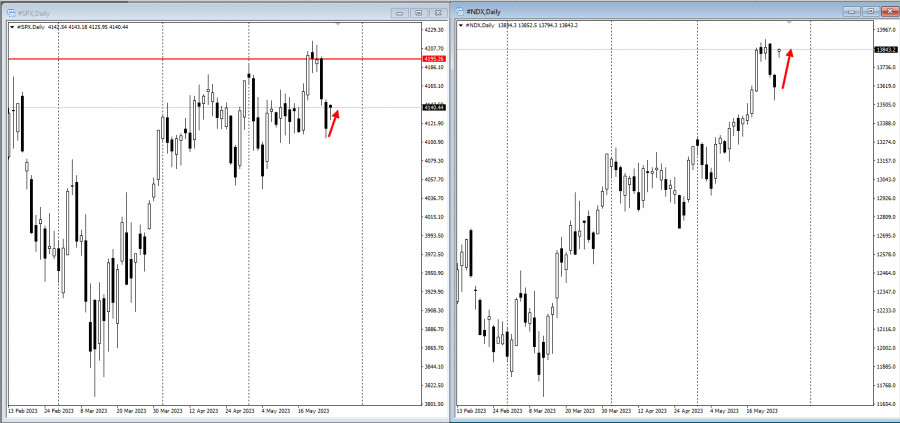Minimize the #SPX,Daily chart window
This screenshot has height=423, width=900.
tap(400, 13)
